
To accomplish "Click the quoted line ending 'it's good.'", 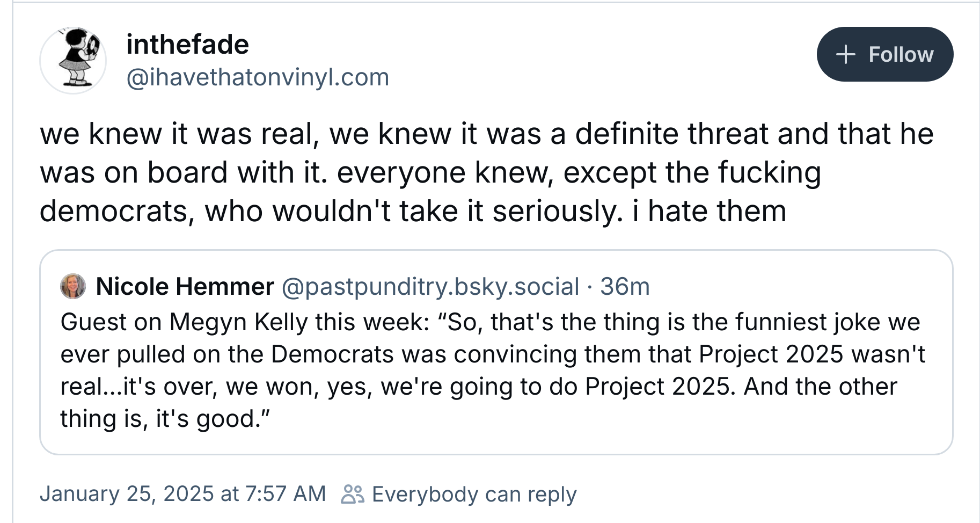I will (x=165, y=419).
